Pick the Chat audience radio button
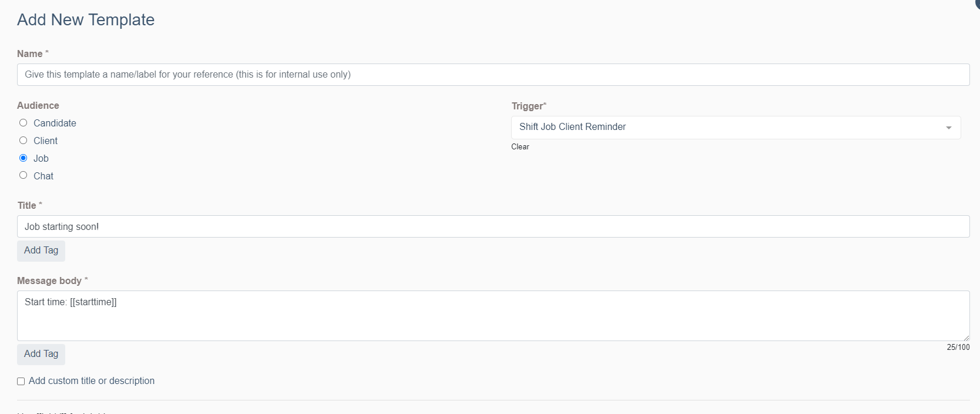Viewport: 980px width, 414px height. pyautogui.click(x=24, y=175)
